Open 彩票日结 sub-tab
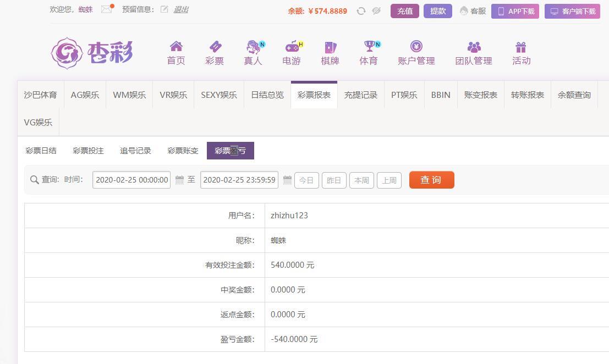This screenshot has height=364, width=609. pos(41,151)
